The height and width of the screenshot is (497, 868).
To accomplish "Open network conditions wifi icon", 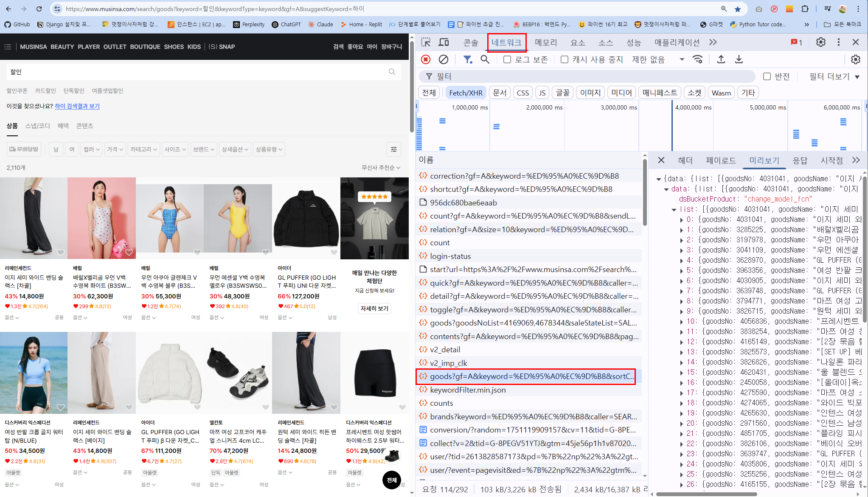I will click(x=698, y=59).
